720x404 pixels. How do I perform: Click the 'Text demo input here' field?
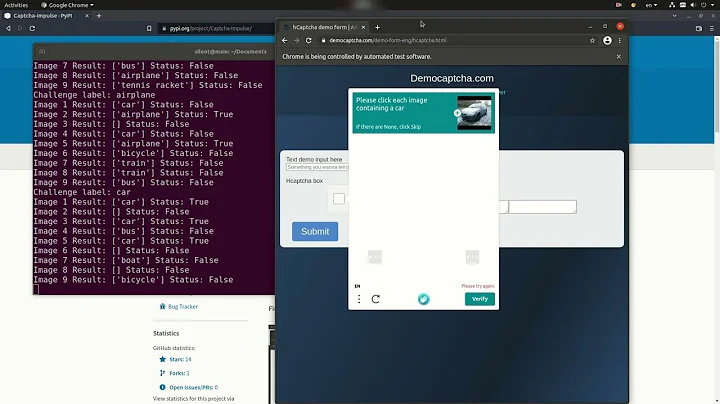(317, 167)
